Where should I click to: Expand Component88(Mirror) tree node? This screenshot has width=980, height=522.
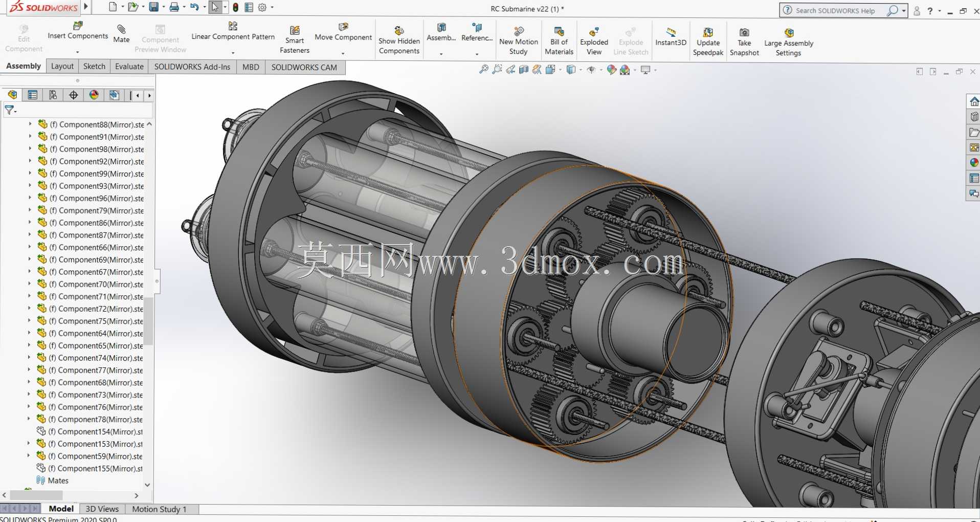click(30, 124)
